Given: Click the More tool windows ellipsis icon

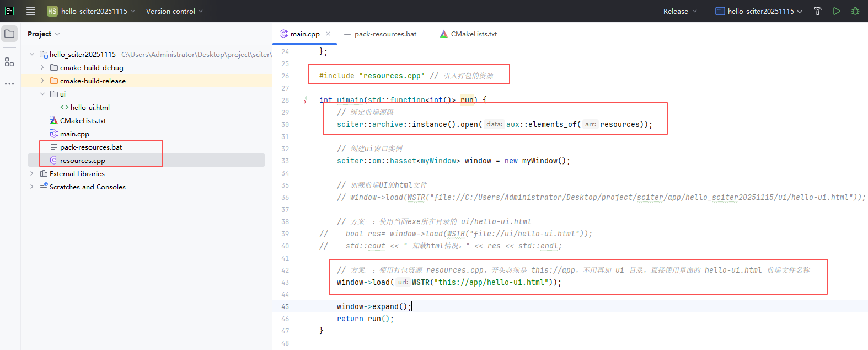Looking at the screenshot, I should coord(9,84).
